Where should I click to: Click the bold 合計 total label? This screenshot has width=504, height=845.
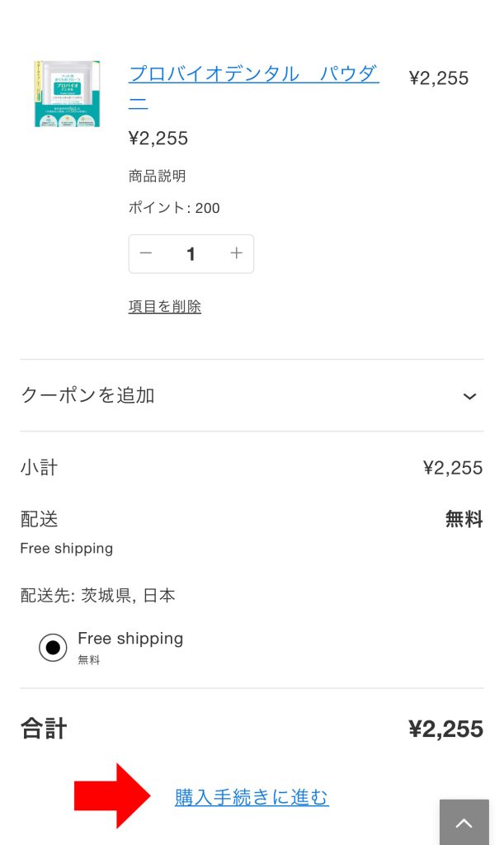(x=44, y=729)
